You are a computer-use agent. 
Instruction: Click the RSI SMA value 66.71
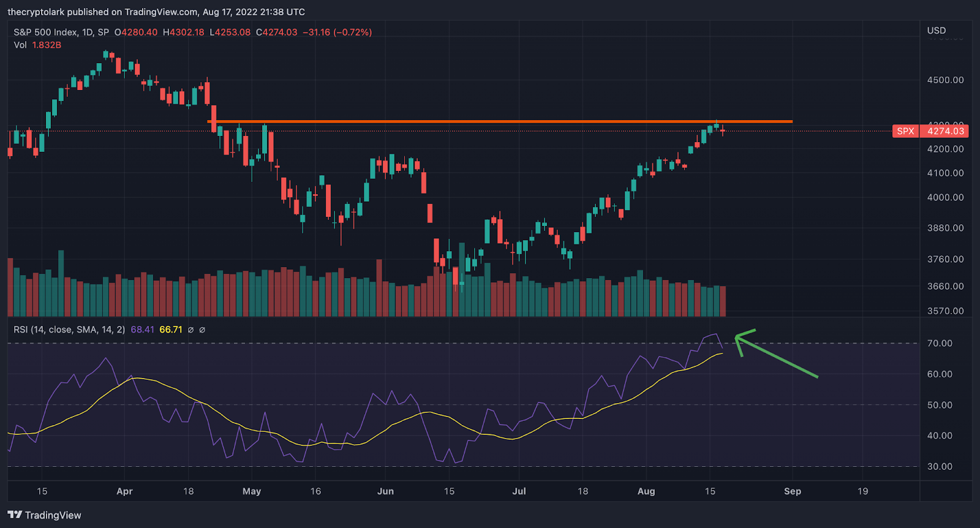[x=171, y=330]
